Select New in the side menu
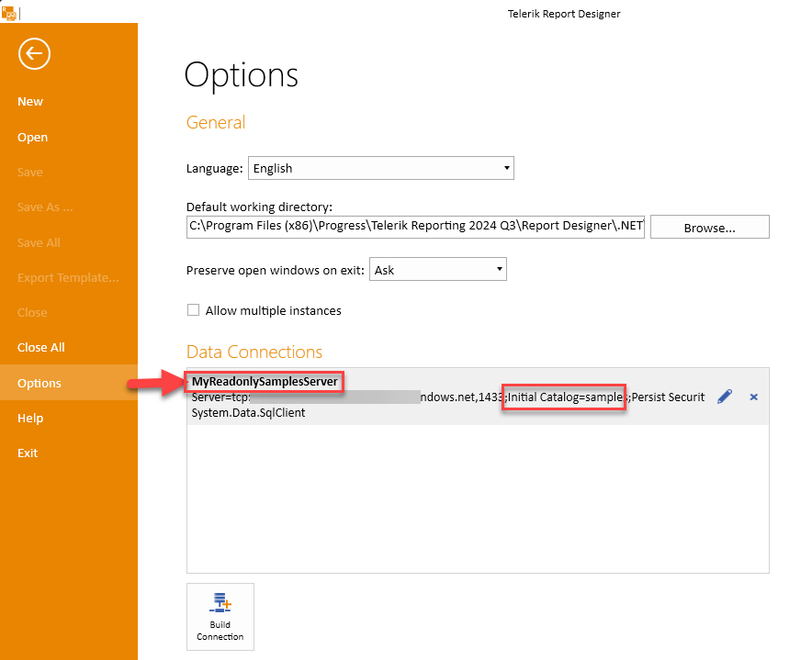The image size is (812, 660). click(x=30, y=102)
